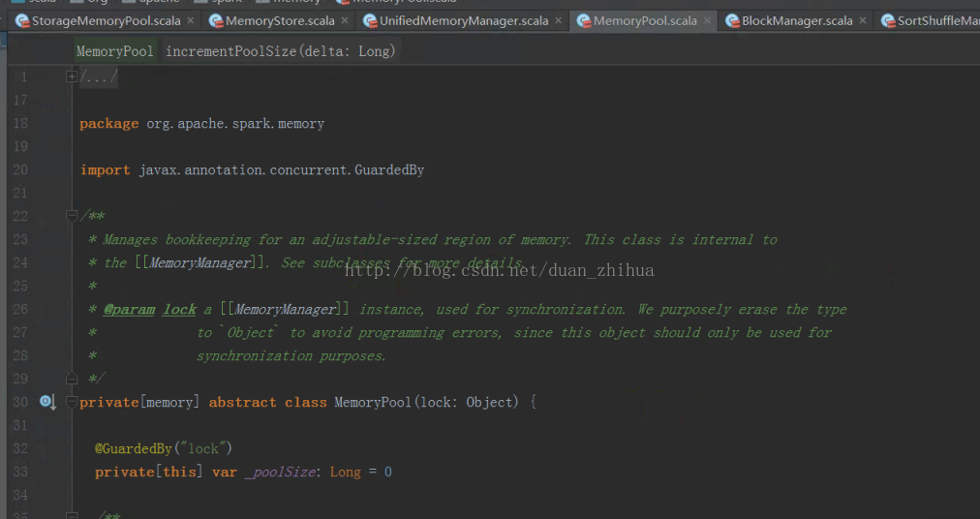This screenshot has height=519, width=980.
Task: Click abstract keyword on line 30
Action: tap(242, 402)
